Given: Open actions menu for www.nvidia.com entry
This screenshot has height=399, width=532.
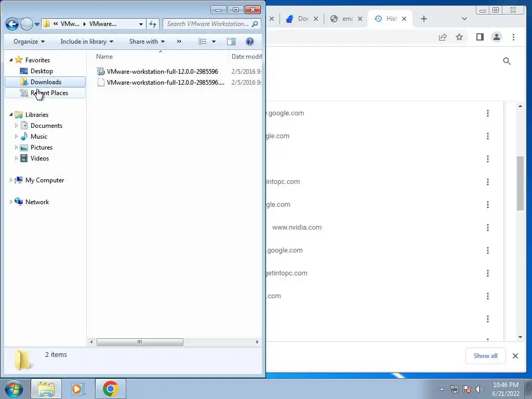Looking at the screenshot, I should (x=488, y=228).
